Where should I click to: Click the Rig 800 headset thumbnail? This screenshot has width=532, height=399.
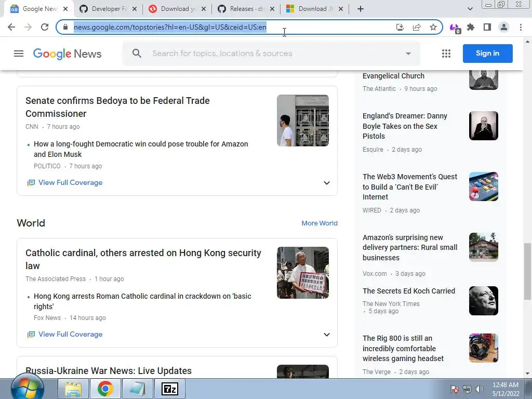(484, 348)
